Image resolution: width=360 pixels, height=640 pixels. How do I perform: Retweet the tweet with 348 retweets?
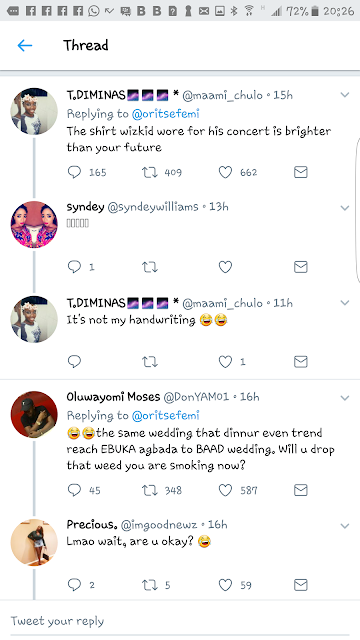click(149, 490)
